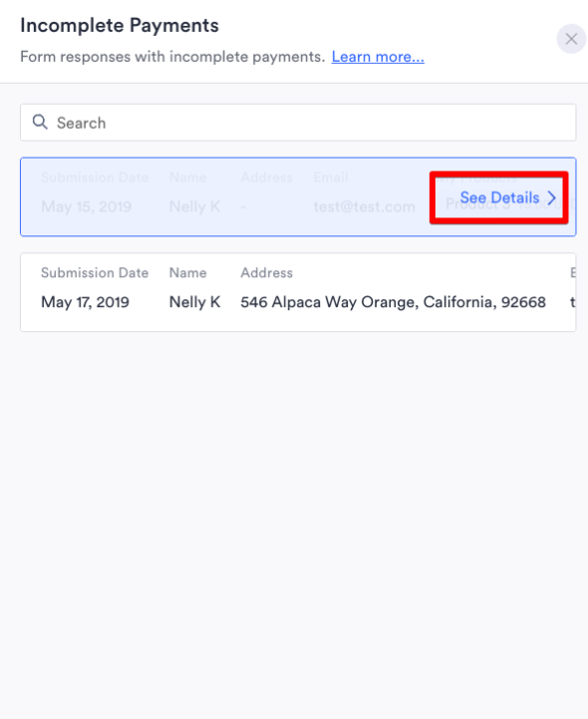Select the May 17, 2019 date
Viewport: 588px width, 719px height.
[86, 302]
